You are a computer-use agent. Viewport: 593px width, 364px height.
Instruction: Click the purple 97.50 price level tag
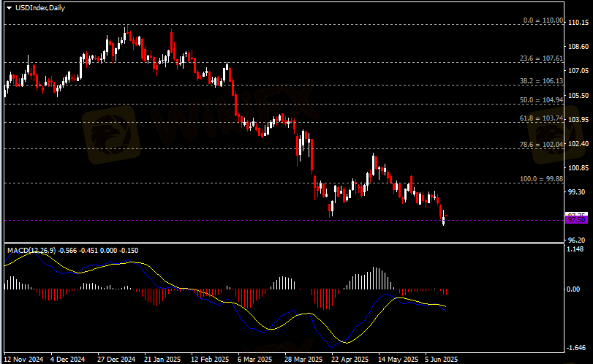click(576, 220)
